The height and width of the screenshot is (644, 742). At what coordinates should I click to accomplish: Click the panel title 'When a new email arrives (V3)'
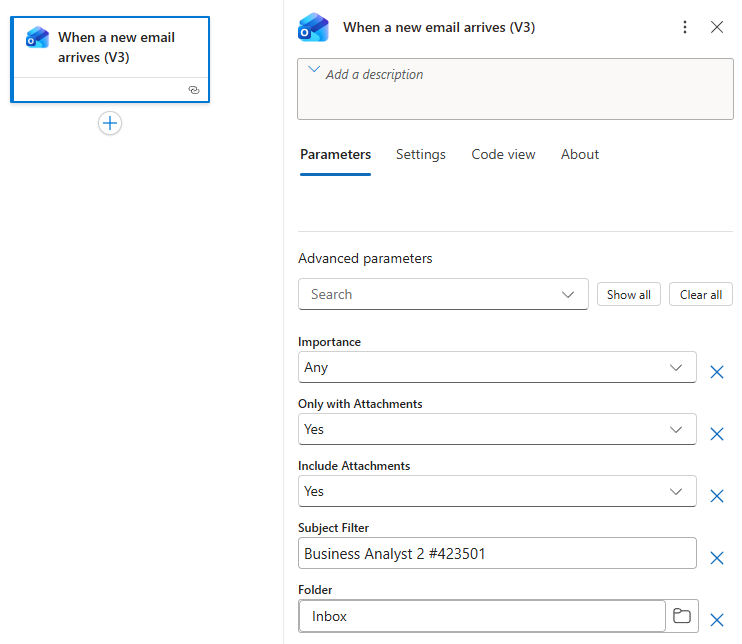[439, 27]
